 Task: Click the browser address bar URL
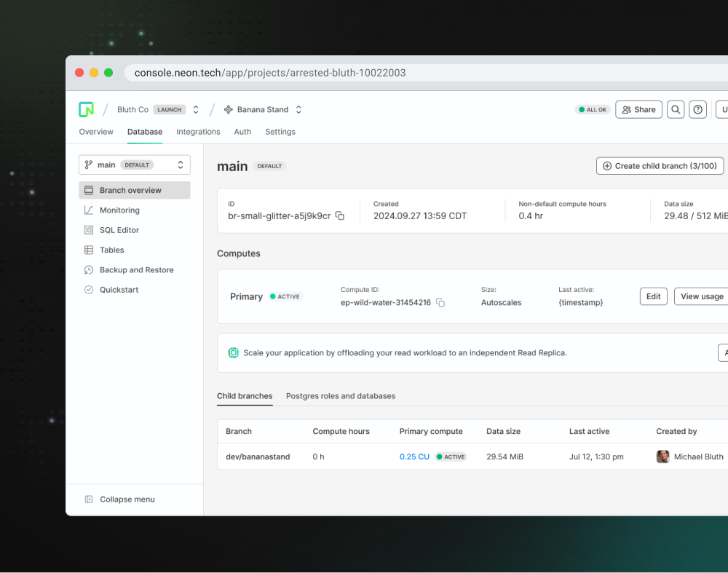(270, 73)
